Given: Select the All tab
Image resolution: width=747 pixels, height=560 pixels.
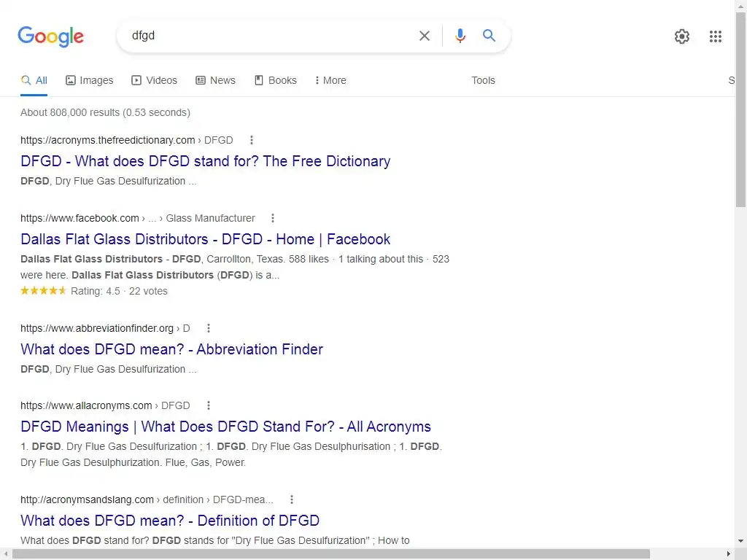Looking at the screenshot, I should pos(34,80).
